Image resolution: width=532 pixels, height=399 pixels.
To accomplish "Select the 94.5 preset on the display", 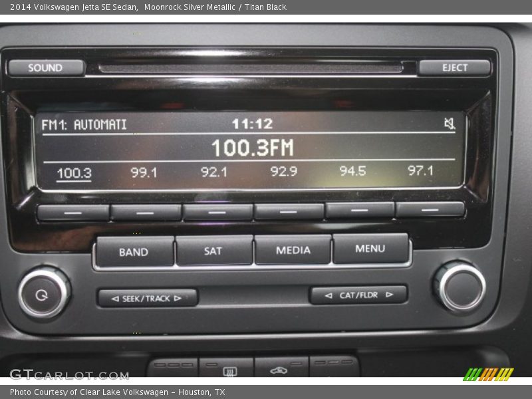I will 353,171.
